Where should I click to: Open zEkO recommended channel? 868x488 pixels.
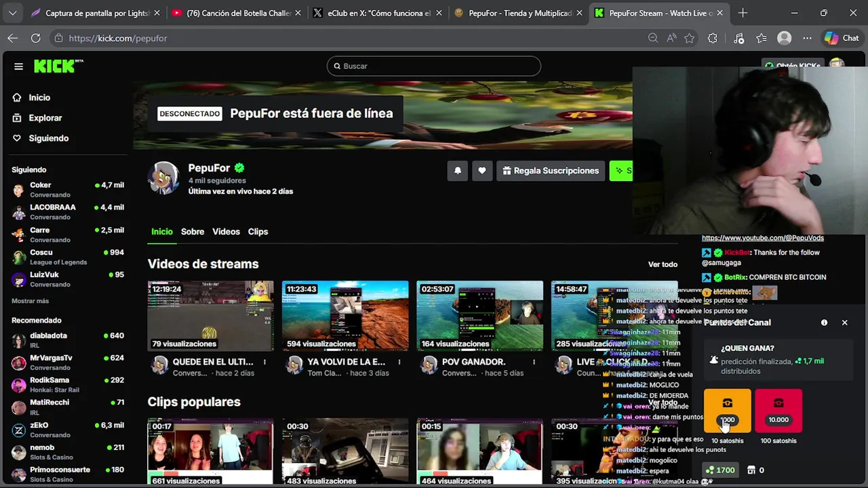tap(68, 430)
